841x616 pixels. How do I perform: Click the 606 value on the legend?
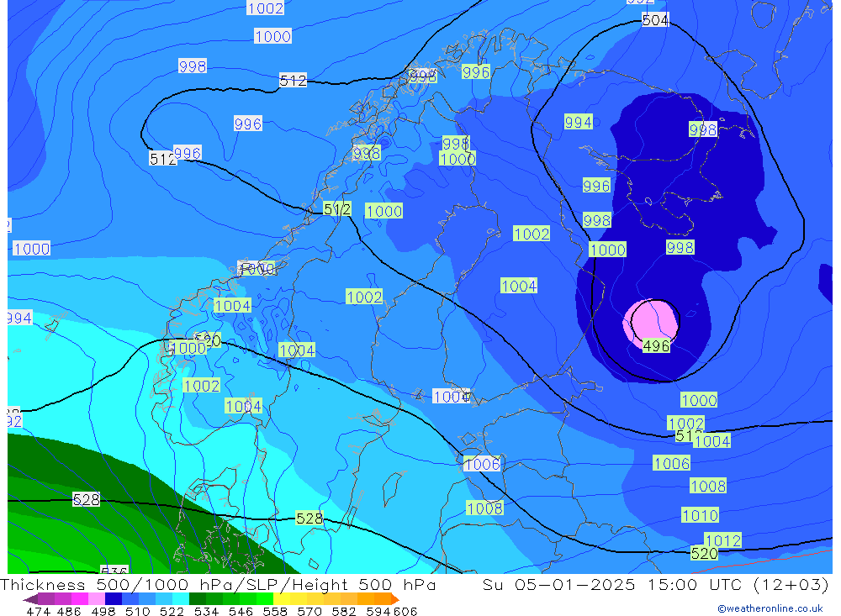pos(405,611)
